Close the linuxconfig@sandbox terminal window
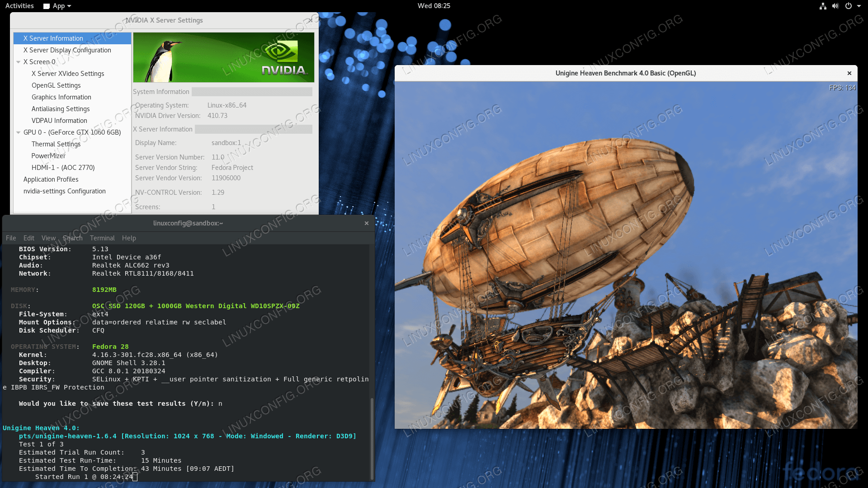This screenshot has height=488, width=868. click(367, 223)
